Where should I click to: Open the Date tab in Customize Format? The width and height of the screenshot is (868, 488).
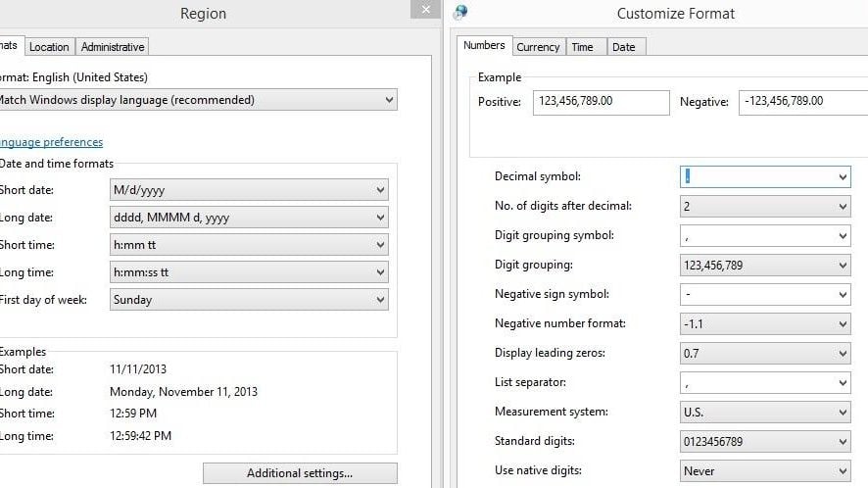pyautogui.click(x=623, y=46)
